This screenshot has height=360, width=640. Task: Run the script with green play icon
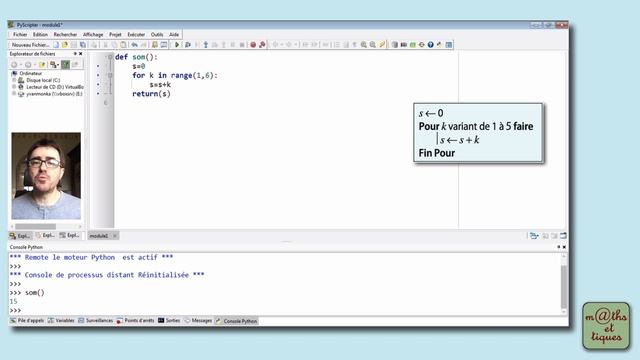coord(177,45)
